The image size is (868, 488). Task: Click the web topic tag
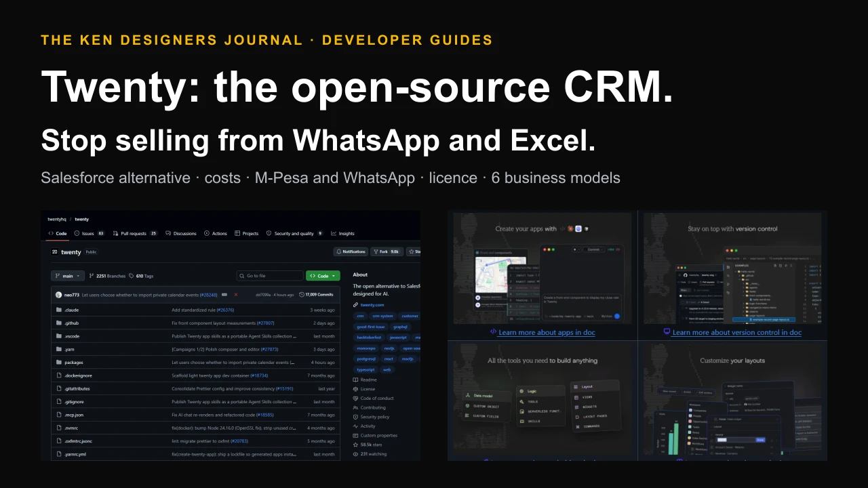coord(387,370)
